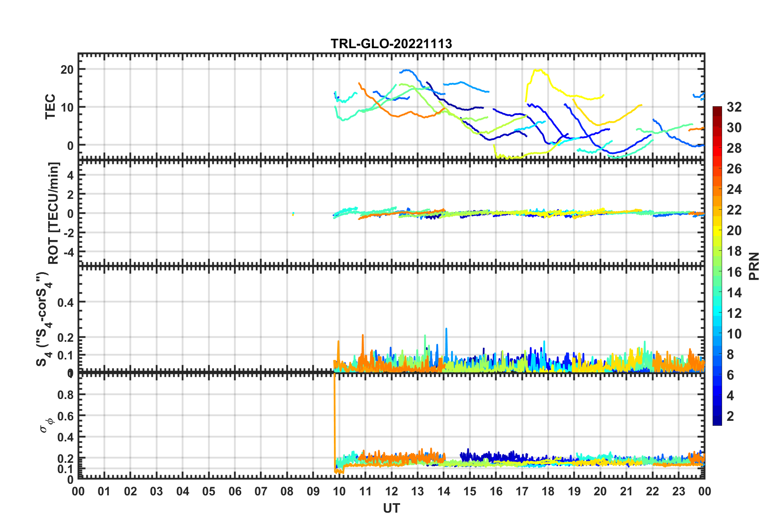The image size is (783, 532).
Task: Click S4 axis tick label 0.4
Action: 66,302
